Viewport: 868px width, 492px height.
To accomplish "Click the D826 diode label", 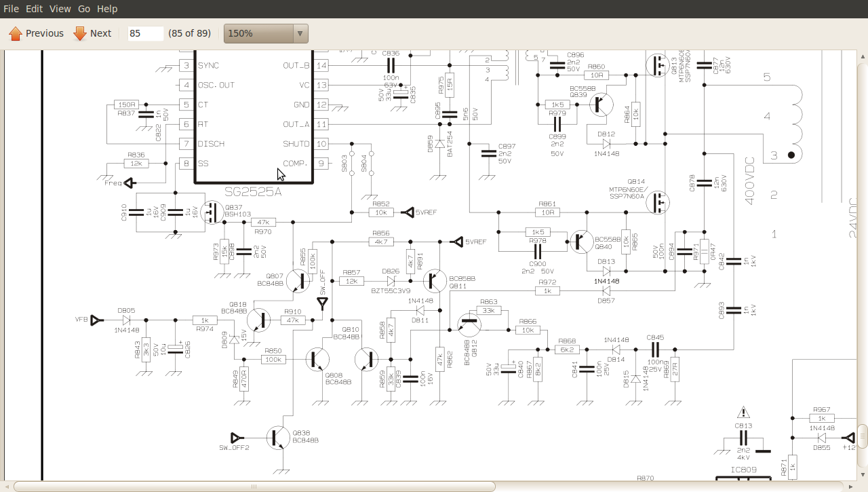I will pos(391,271).
